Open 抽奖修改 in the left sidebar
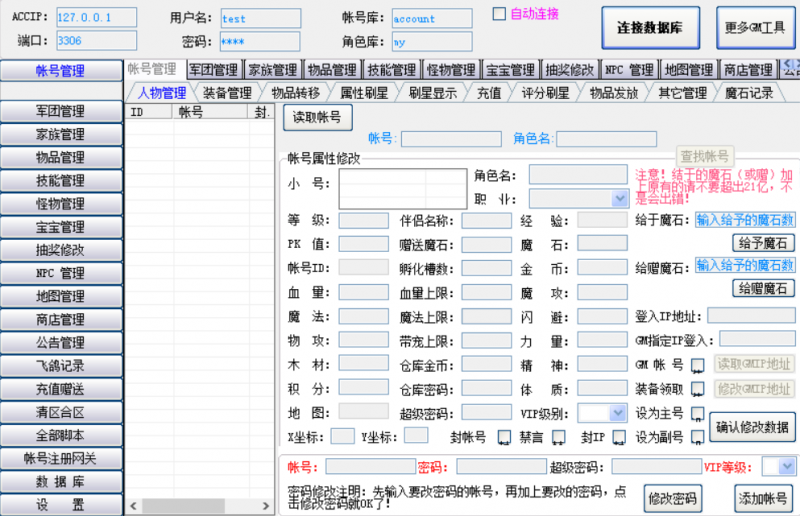Viewport: 800px width, 516px height. (x=61, y=250)
